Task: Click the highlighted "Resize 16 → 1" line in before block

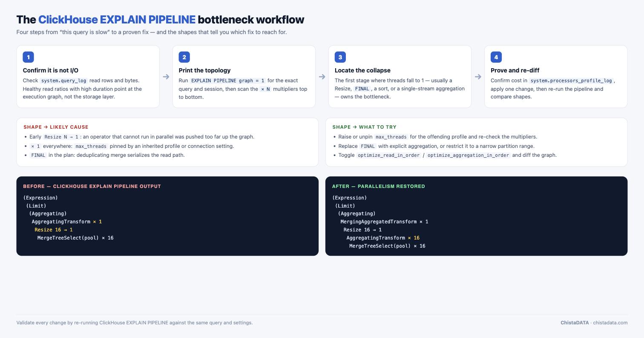Action: (x=54, y=230)
